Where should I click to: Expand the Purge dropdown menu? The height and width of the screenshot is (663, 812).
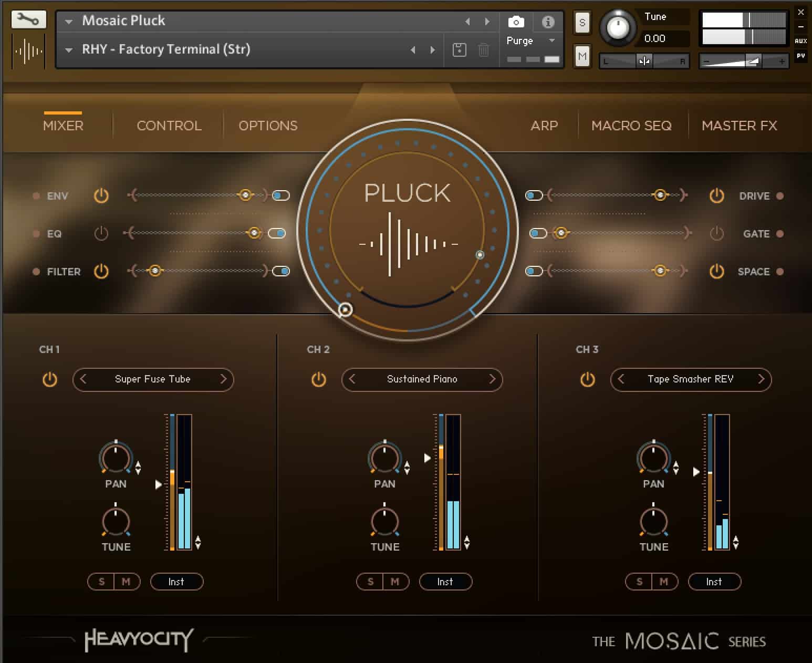coord(551,40)
